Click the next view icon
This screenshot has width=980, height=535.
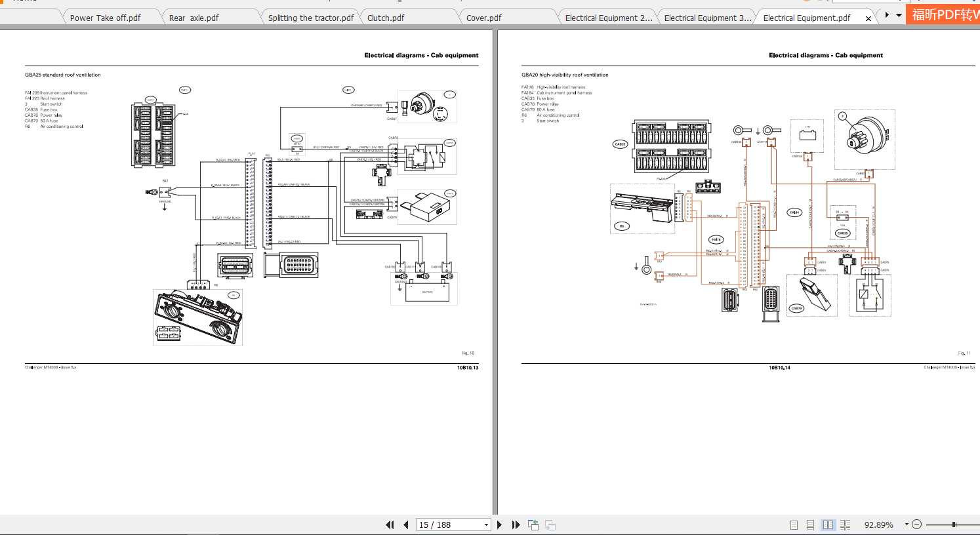pyautogui.click(x=550, y=525)
